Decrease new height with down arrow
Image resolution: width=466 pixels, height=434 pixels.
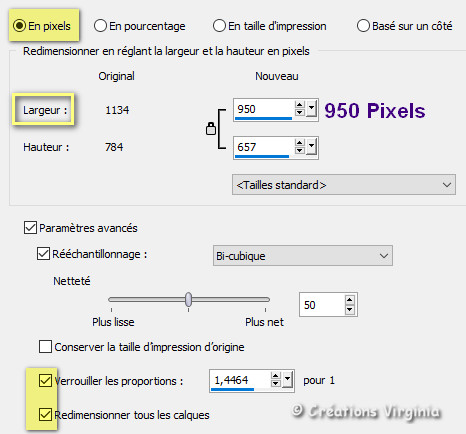(299, 151)
